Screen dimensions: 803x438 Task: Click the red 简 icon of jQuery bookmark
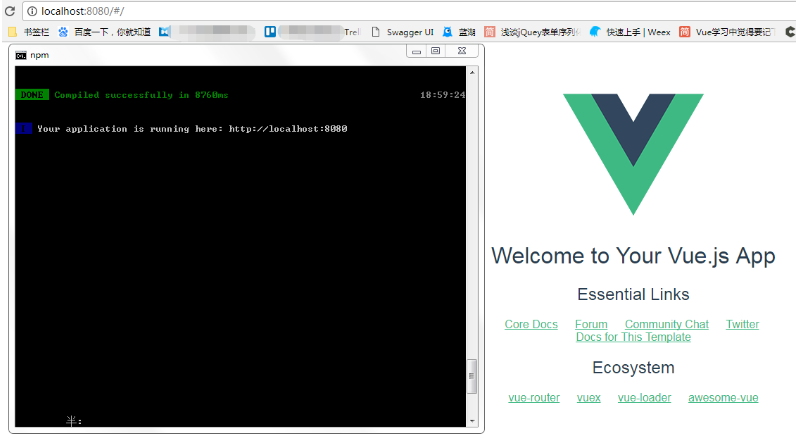point(490,32)
